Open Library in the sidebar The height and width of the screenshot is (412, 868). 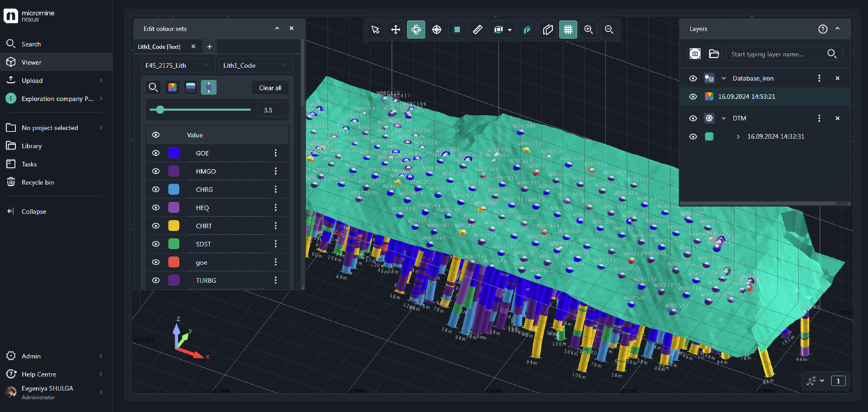coord(31,146)
